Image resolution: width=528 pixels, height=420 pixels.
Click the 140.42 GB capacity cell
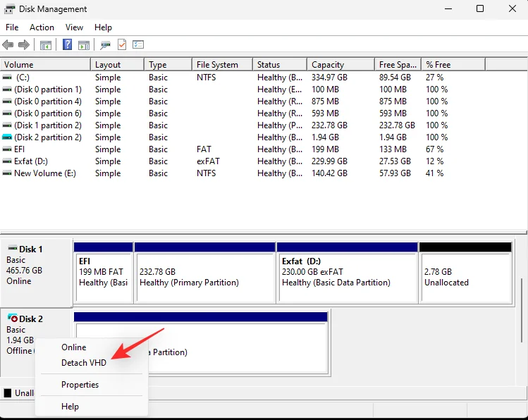(x=329, y=173)
